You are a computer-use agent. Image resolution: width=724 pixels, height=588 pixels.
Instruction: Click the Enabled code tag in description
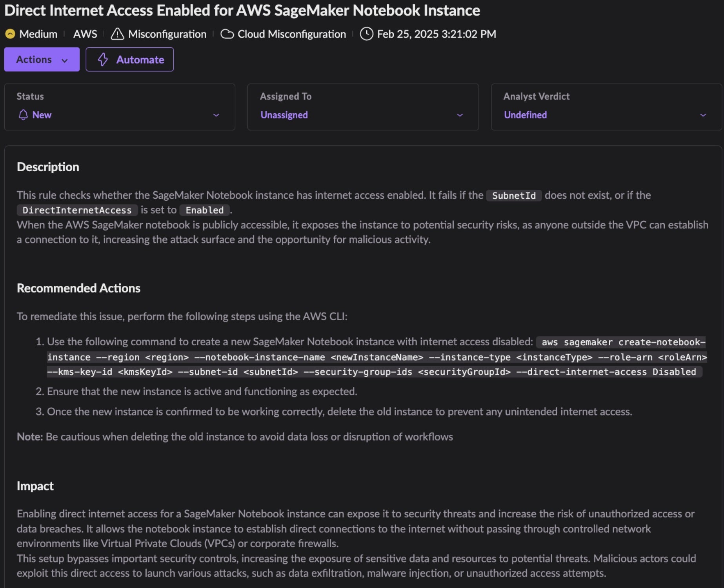coord(204,210)
